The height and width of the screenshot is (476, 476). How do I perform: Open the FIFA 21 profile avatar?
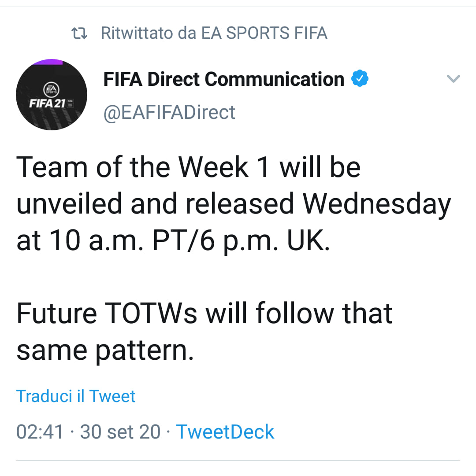coord(52,95)
